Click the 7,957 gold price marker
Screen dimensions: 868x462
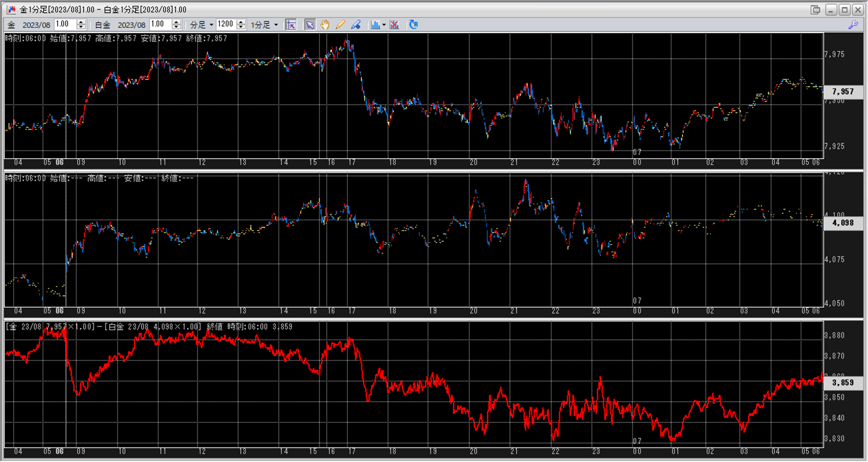843,92
